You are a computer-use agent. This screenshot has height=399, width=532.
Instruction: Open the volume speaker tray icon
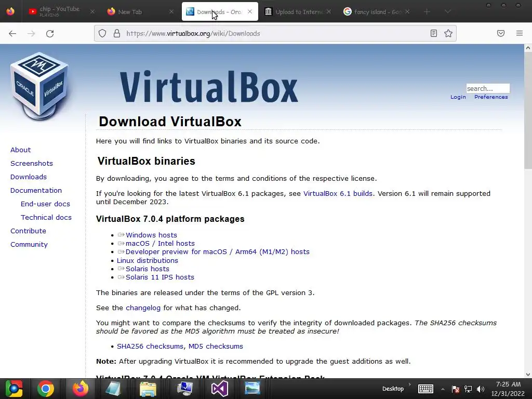(x=481, y=389)
